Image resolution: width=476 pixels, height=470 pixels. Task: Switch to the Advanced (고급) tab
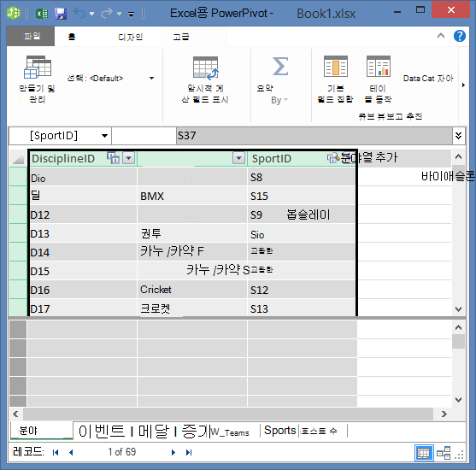181,37
